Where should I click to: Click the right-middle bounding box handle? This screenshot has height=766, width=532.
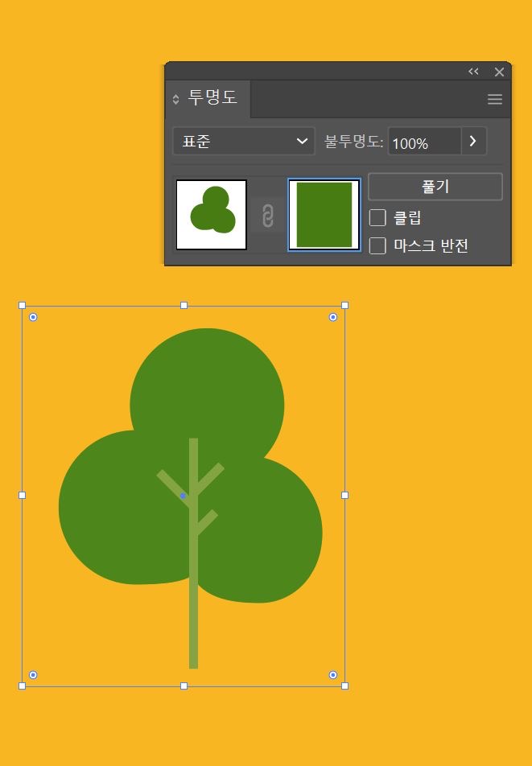tap(345, 496)
